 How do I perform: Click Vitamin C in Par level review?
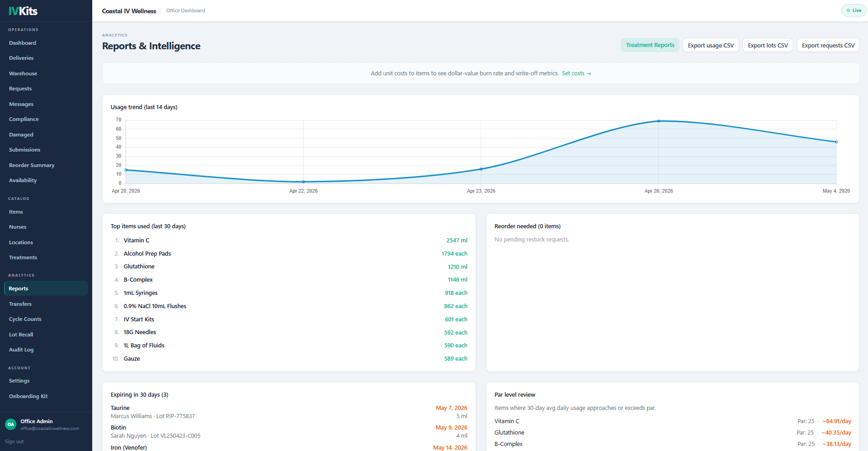coord(507,421)
